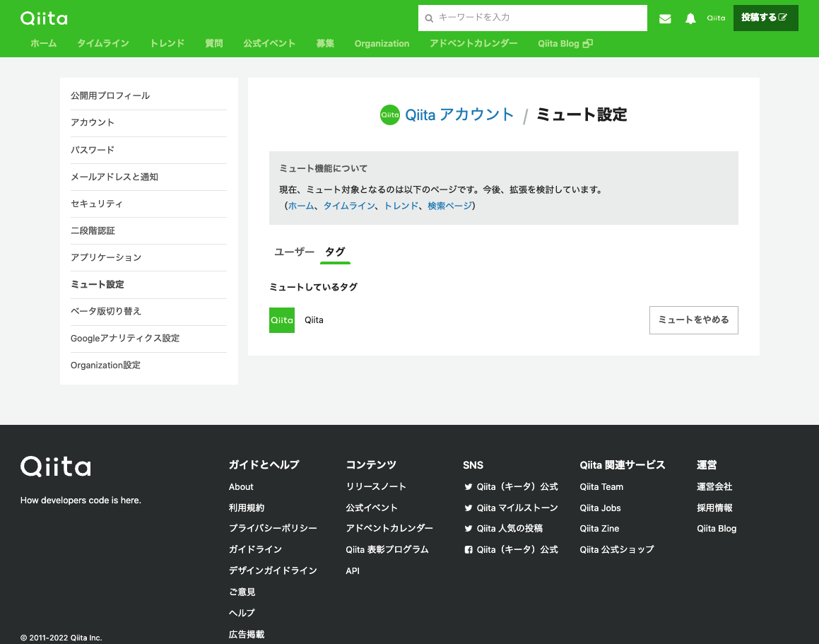
Task: Click the Qiita logo in the header
Action: coord(43,18)
